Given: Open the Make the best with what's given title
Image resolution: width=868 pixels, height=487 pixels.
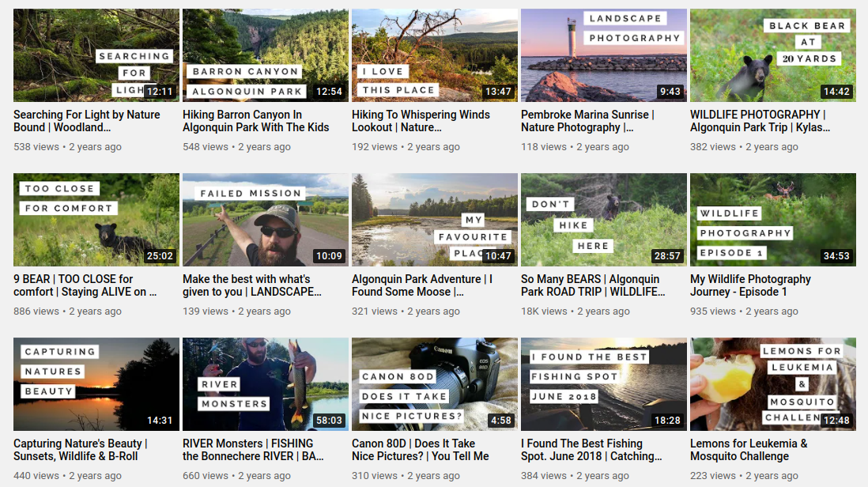Looking at the screenshot, I should (252, 285).
